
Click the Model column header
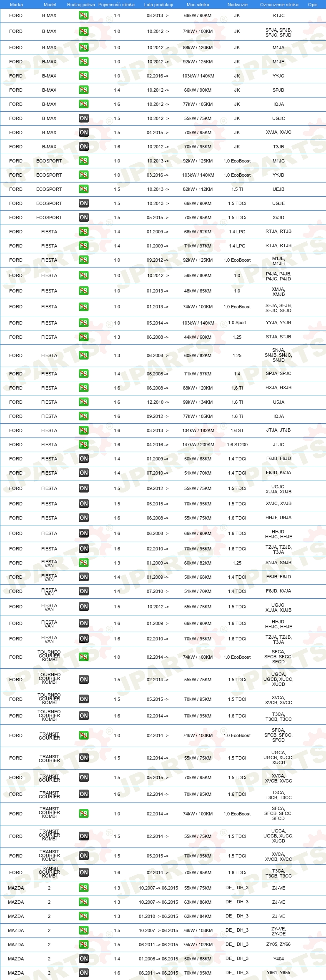pos(50,5)
